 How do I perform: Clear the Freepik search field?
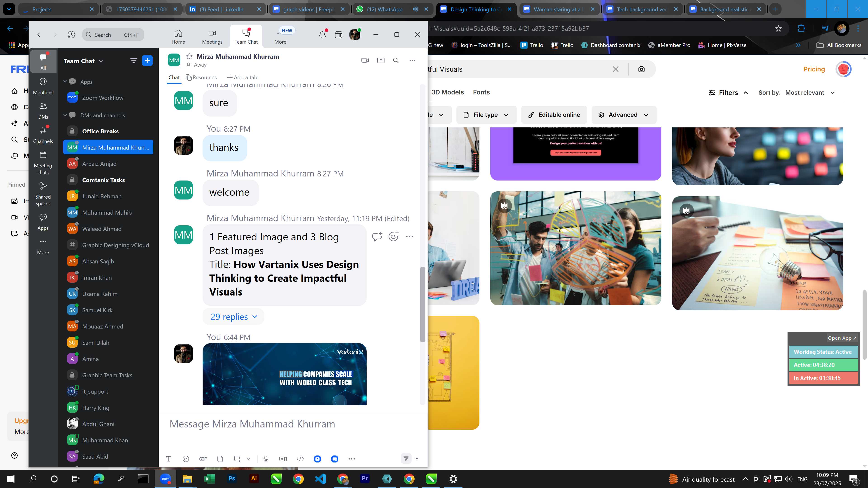[x=616, y=69]
